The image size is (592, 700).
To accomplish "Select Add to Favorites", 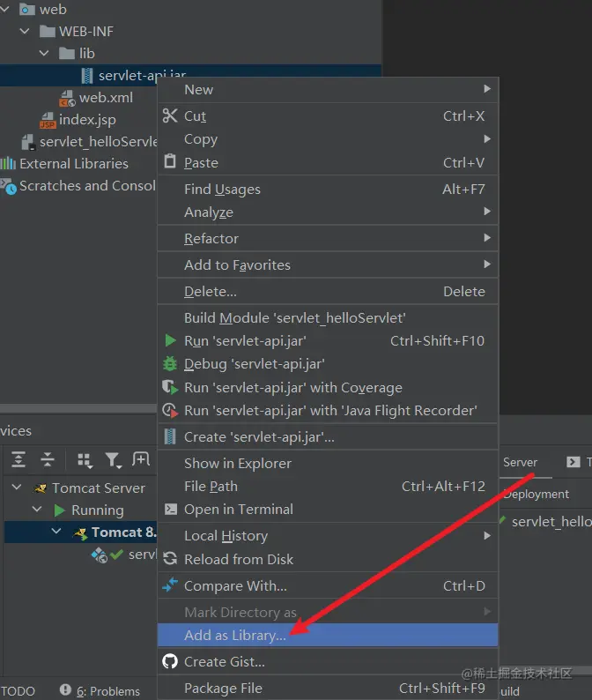I will coord(328,264).
